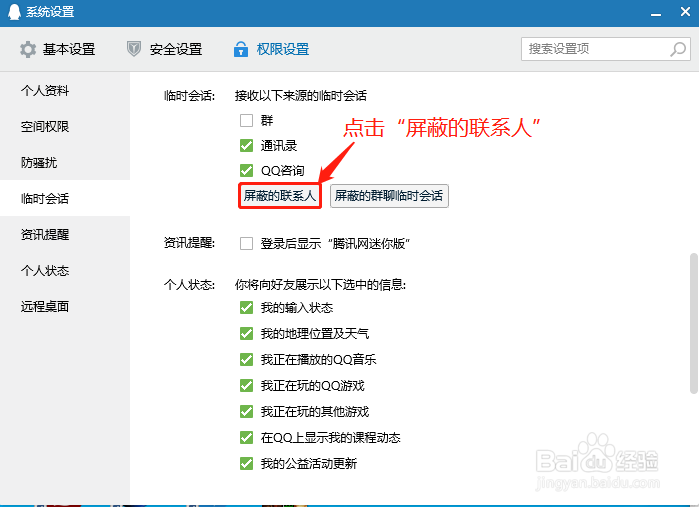The height and width of the screenshot is (507, 699).
Task: Enable the 群 temporary session checkbox
Action: (247, 120)
